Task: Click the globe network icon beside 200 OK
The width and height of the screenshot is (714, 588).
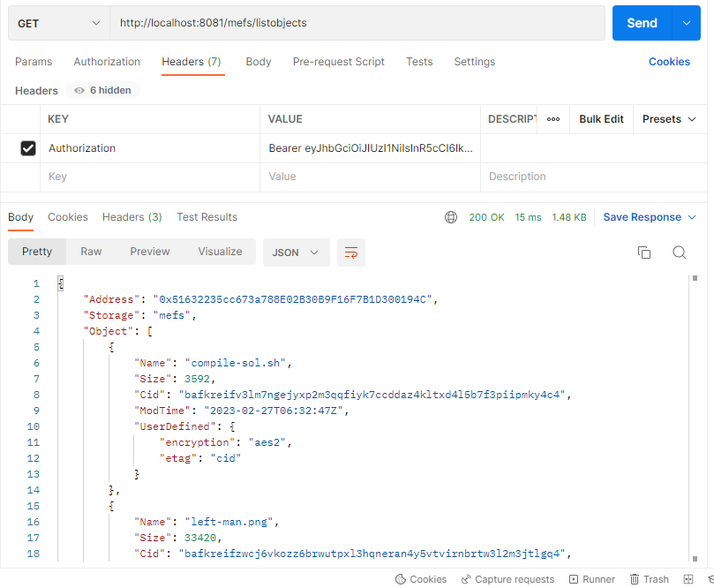Action: [451, 217]
